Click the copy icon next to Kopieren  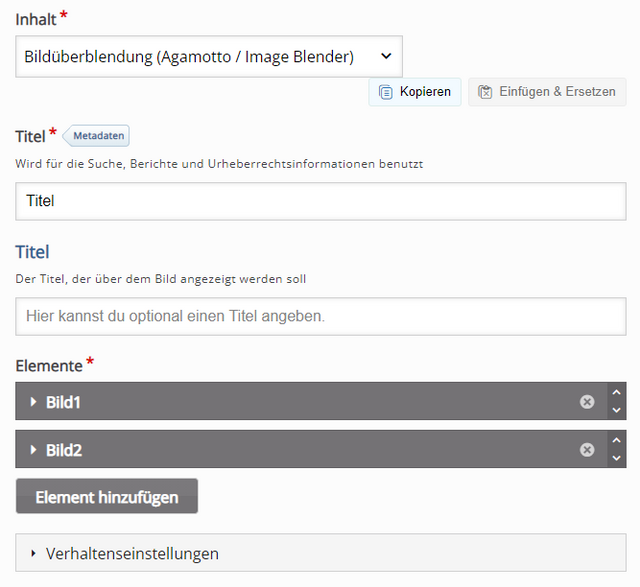pyautogui.click(x=386, y=92)
